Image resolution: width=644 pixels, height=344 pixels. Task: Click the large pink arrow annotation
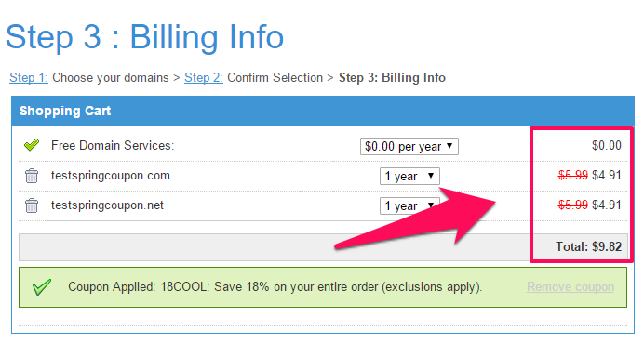coord(415,218)
